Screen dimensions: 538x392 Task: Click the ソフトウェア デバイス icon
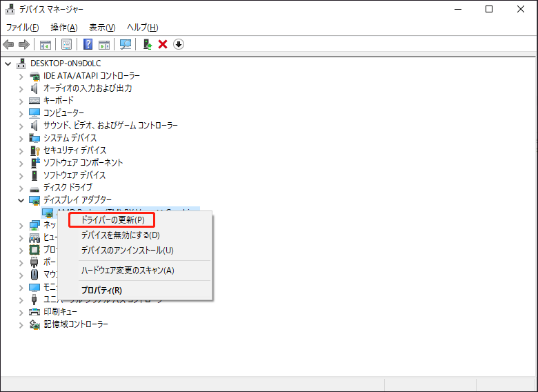[x=34, y=175]
